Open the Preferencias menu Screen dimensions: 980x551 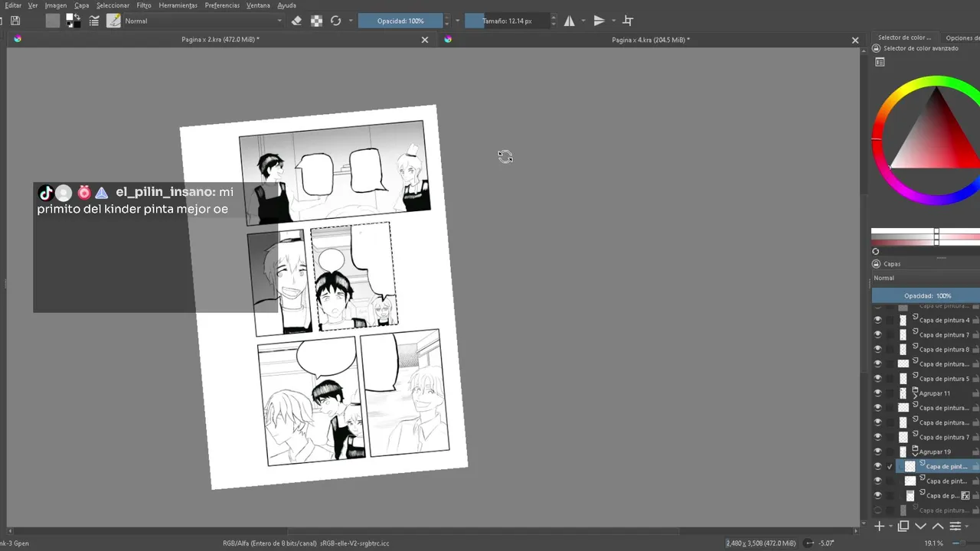coord(222,5)
